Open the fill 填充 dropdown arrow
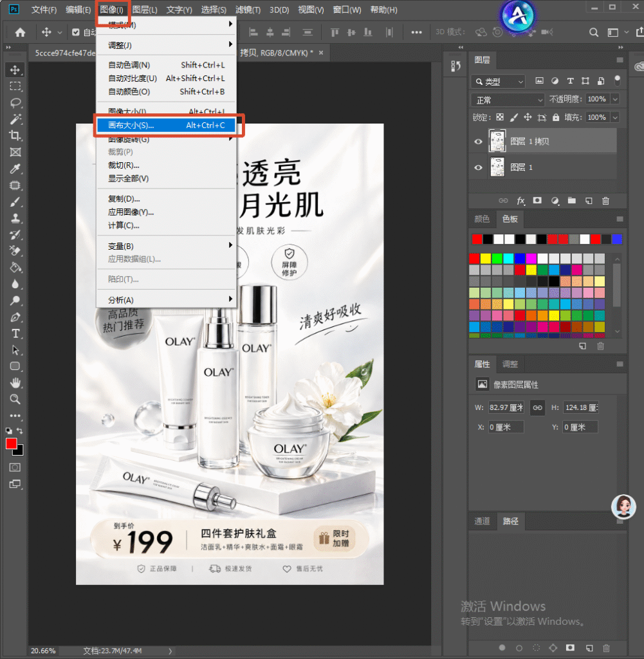644x659 pixels. coord(615,117)
